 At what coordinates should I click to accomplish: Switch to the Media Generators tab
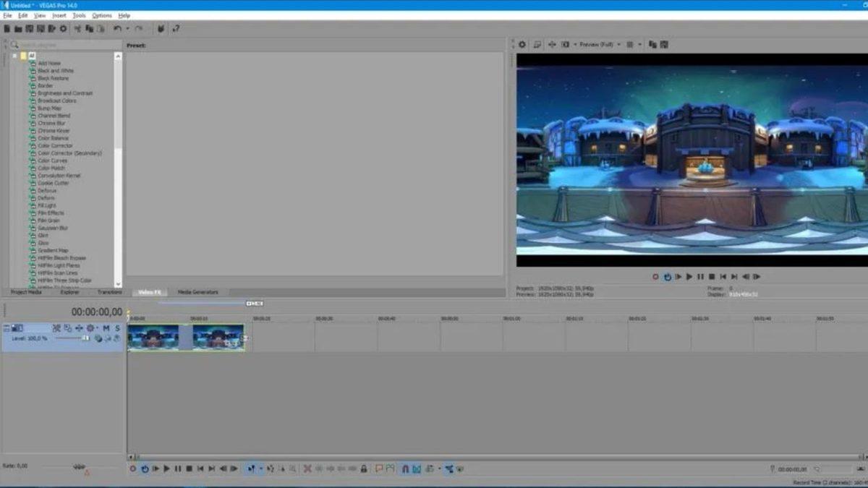pos(200,292)
